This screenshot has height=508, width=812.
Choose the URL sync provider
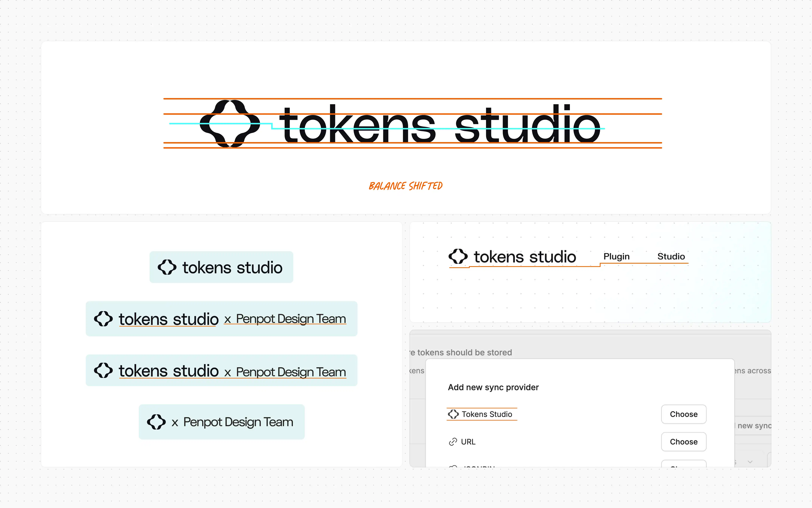point(683,442)
